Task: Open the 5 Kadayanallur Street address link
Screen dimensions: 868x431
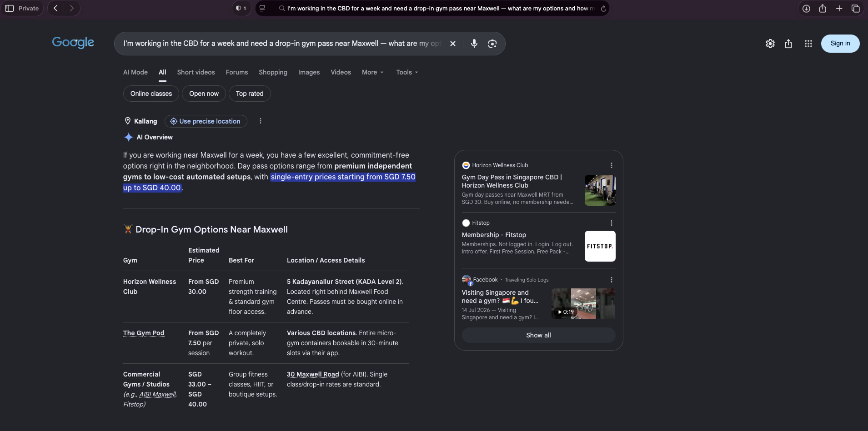Action: [344, 282]
